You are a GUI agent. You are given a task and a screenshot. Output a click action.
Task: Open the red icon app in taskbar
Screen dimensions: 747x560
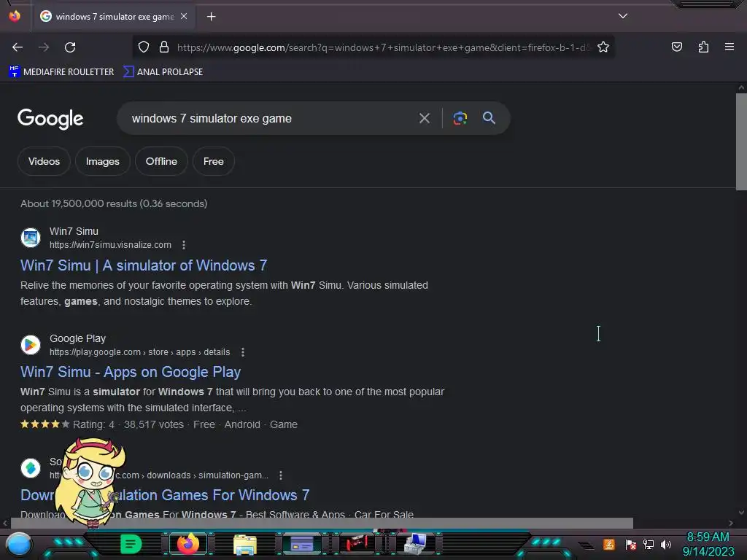click(357, 543)
